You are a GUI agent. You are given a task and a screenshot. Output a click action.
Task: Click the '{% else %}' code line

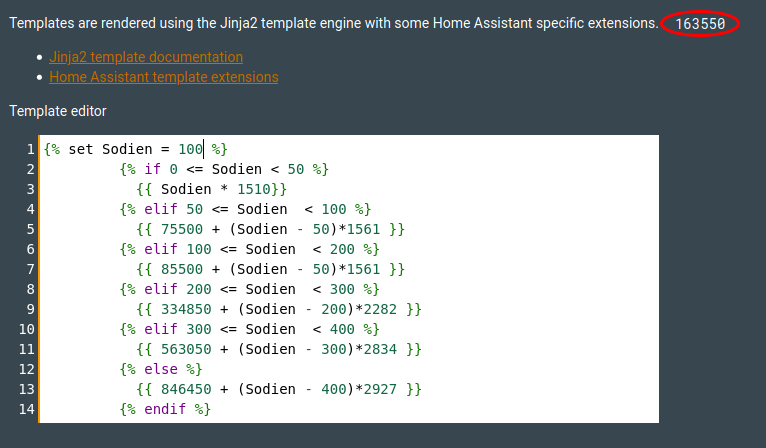click(x=161, y=369)
